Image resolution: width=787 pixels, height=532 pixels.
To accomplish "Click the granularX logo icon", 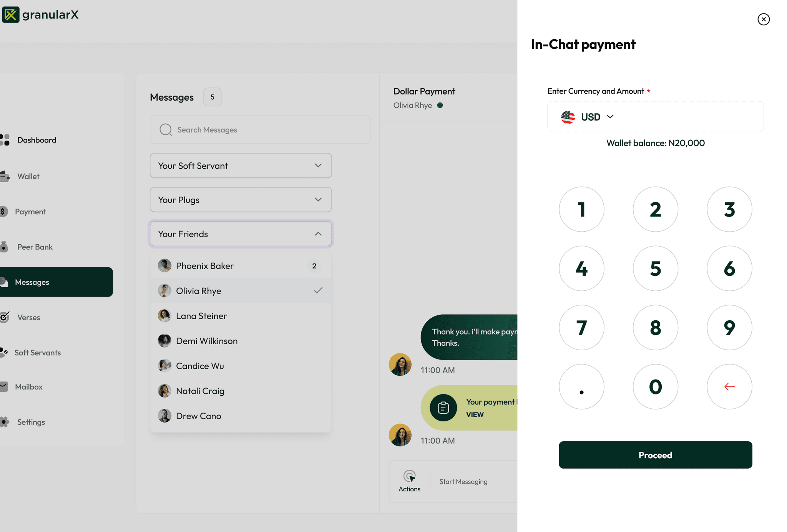I will coord(10,15).
